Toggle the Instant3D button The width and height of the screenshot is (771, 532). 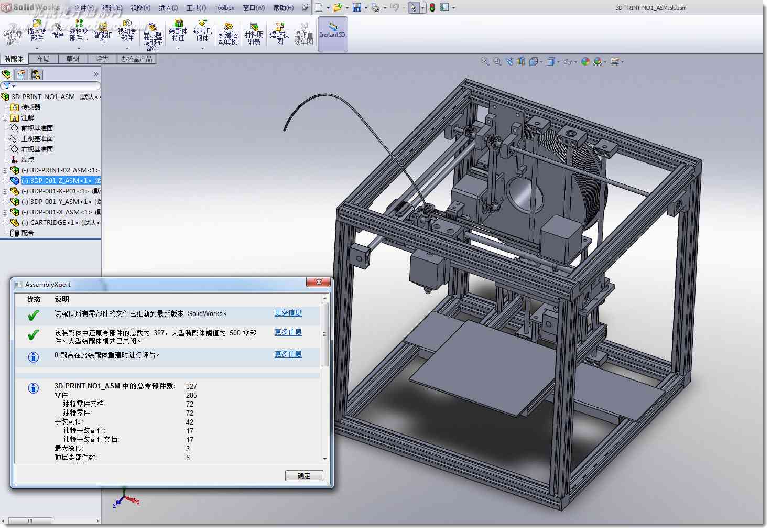332,35
